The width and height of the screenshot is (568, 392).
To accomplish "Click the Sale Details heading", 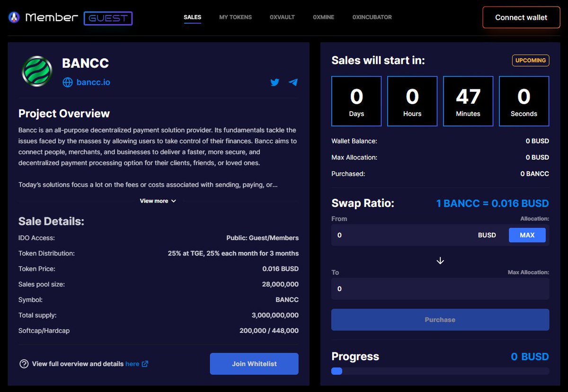I will (x=51, y=221).
